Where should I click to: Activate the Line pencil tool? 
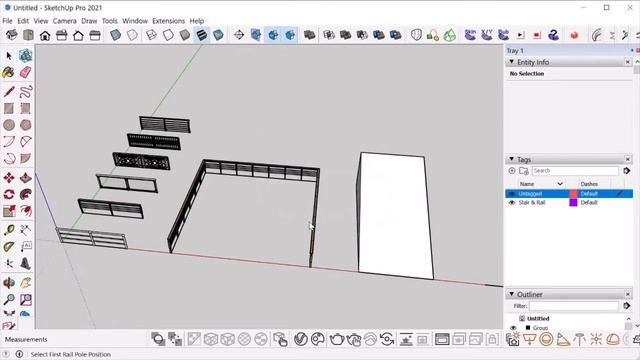[9, 91]
